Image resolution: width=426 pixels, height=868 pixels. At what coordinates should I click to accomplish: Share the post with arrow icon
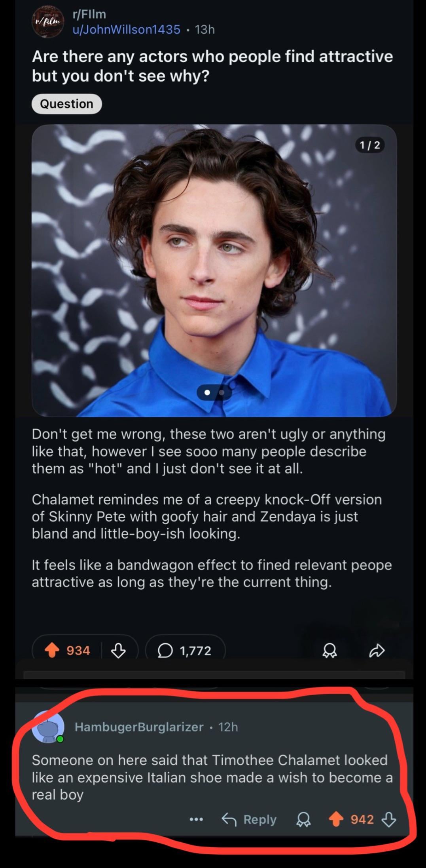click(377, 650)
